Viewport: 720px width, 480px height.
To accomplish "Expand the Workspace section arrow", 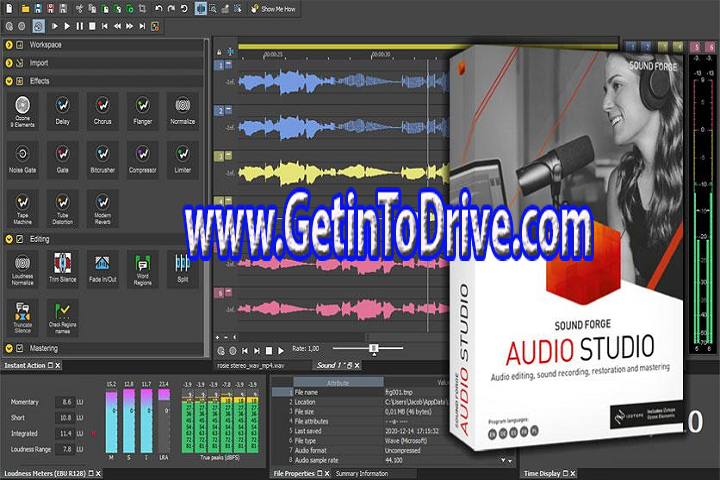I will pos(9,45).
